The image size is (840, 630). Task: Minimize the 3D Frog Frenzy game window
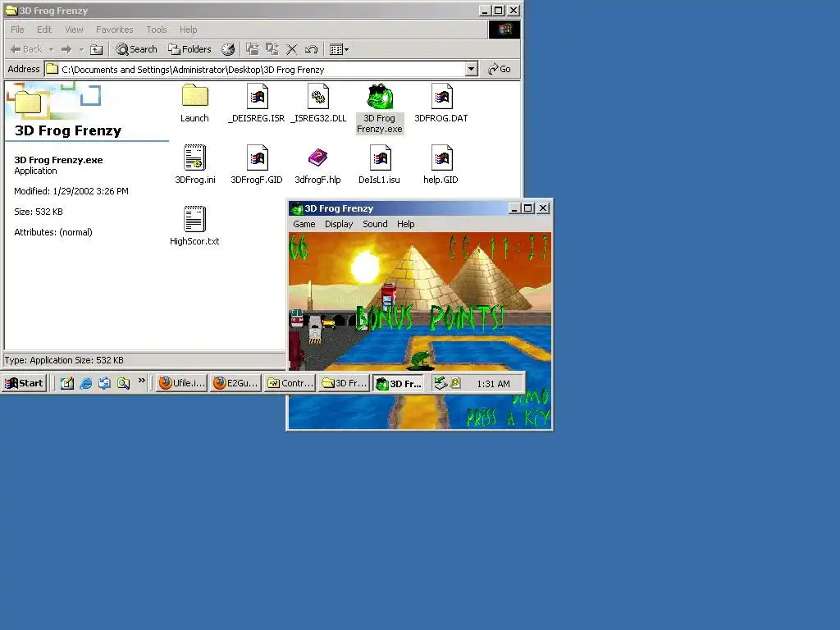514,208
